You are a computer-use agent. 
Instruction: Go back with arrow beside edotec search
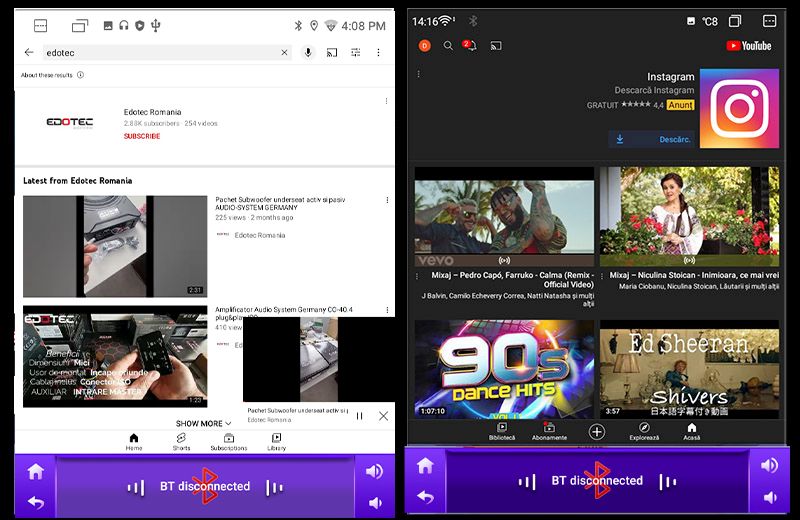point(29,52)
